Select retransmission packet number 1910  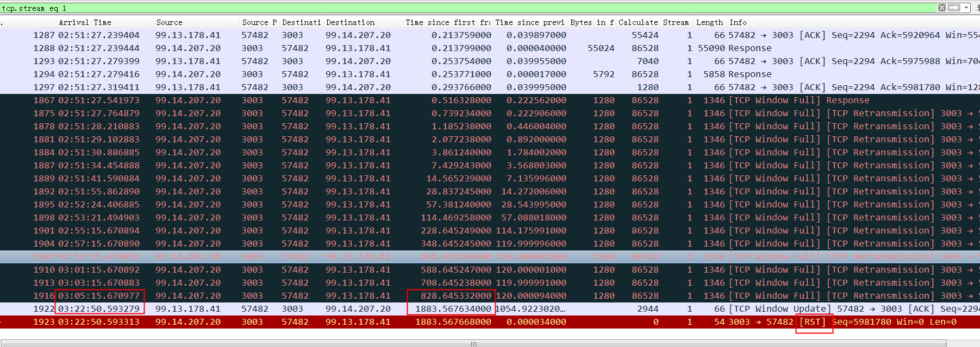490,270
